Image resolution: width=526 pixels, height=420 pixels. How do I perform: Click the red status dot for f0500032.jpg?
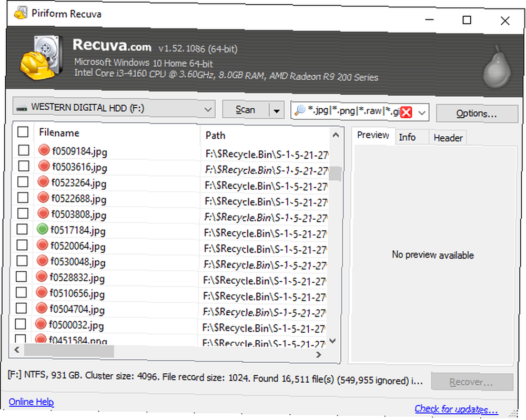tap(41, 324)
